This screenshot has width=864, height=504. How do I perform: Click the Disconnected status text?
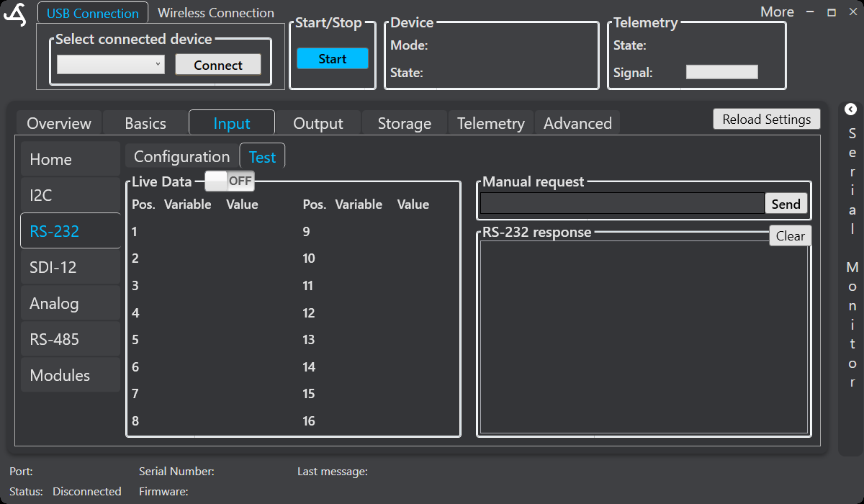(x=87, y=492)
